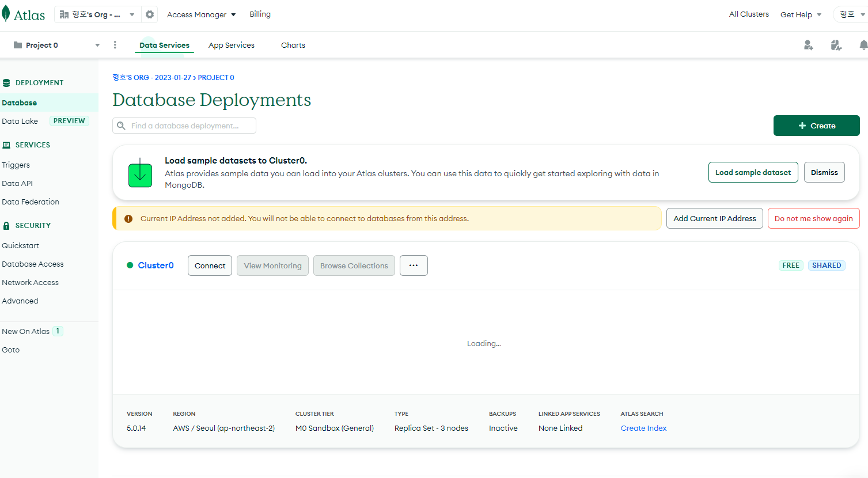Viewport: 868px width, 478px height.
Task: Click the Cluster0 green status dot
Action: tap(130, 265)
